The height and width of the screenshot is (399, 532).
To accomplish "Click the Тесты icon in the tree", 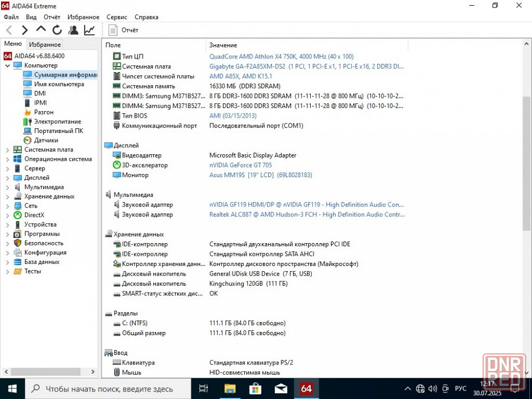I will point(18,271).
